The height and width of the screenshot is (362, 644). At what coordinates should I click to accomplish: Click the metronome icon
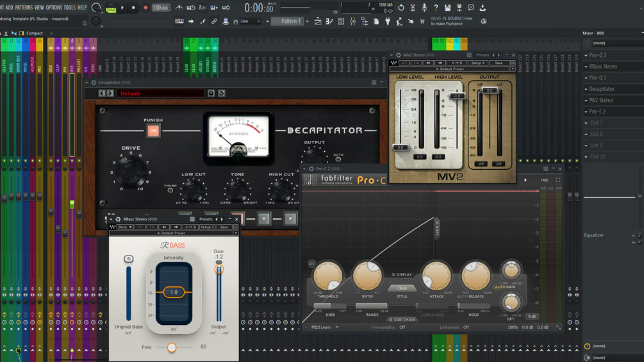(179, 8)
